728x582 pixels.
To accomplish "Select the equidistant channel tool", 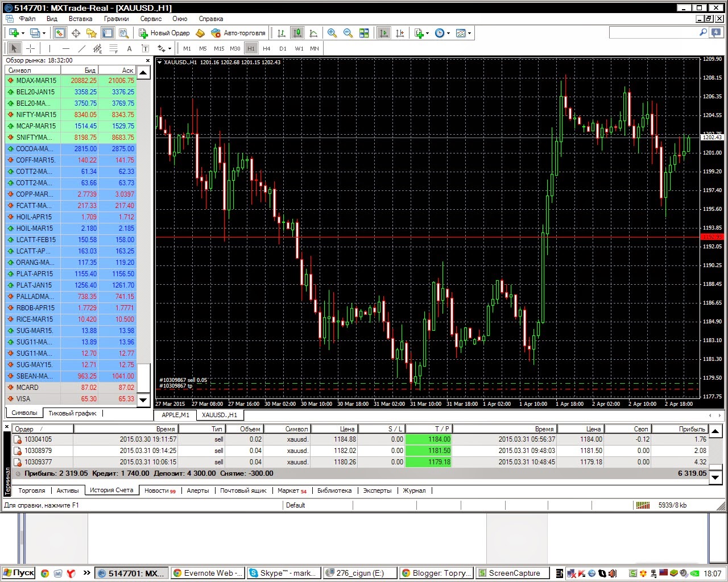I will (97, 48).
